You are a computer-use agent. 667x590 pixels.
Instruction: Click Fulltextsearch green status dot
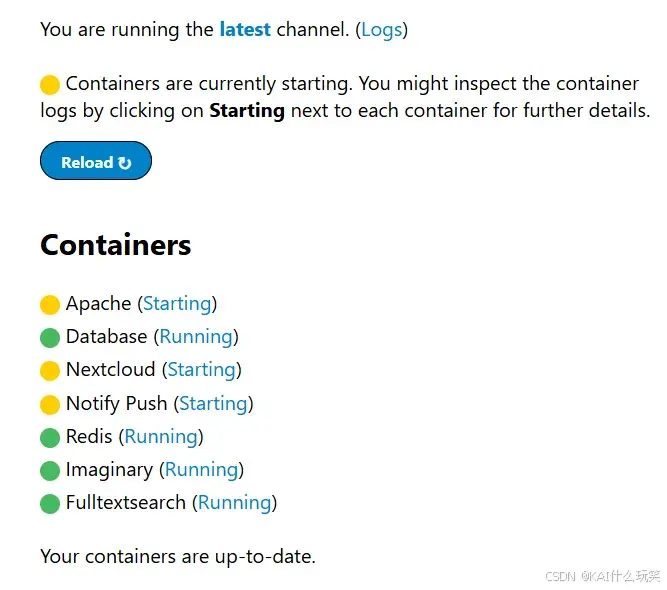[x=50, y=504]
